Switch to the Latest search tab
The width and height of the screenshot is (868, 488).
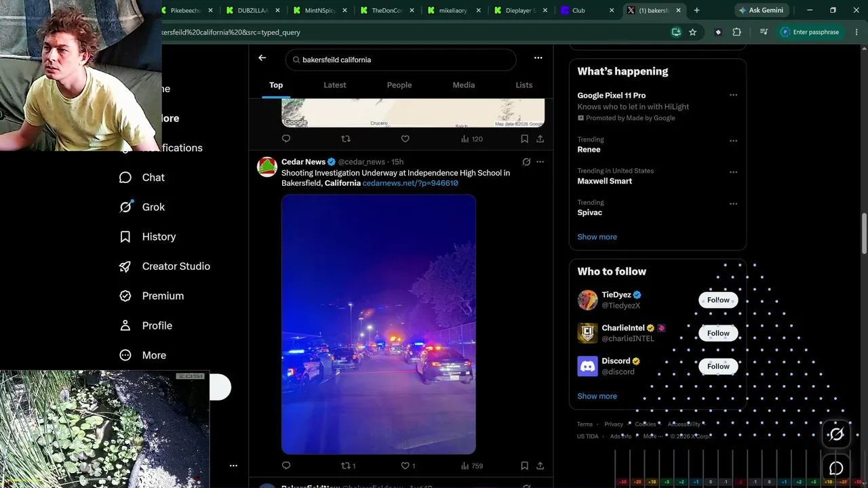(335, 85)
